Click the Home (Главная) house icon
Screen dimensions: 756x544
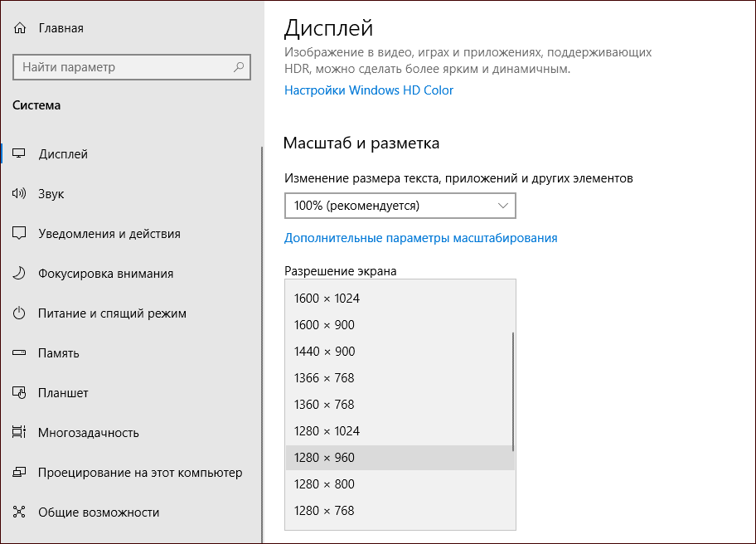click(x=19, y=28)
